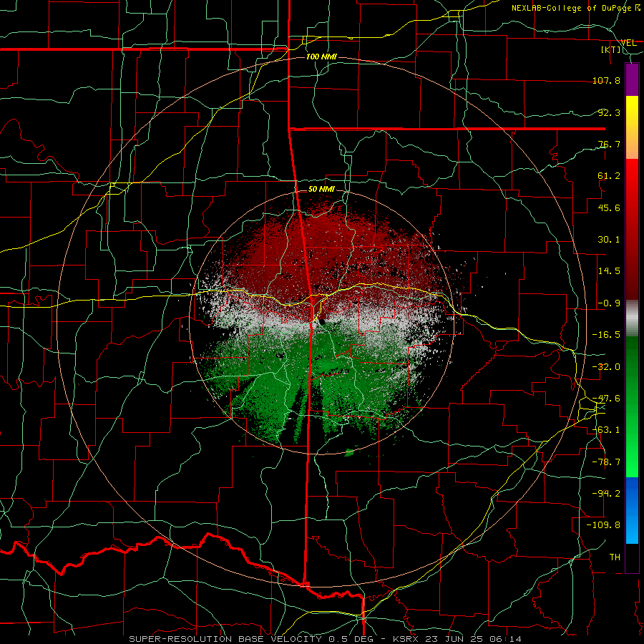
Task: Click the -78.7 scale value
Action: (x=606, y=462)
